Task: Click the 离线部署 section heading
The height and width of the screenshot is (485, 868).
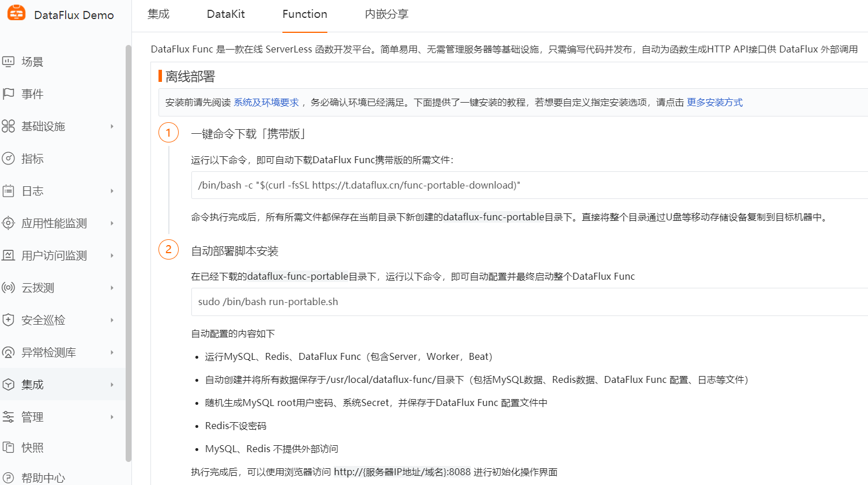Action: pyautogui.click(x=190, y=76)
